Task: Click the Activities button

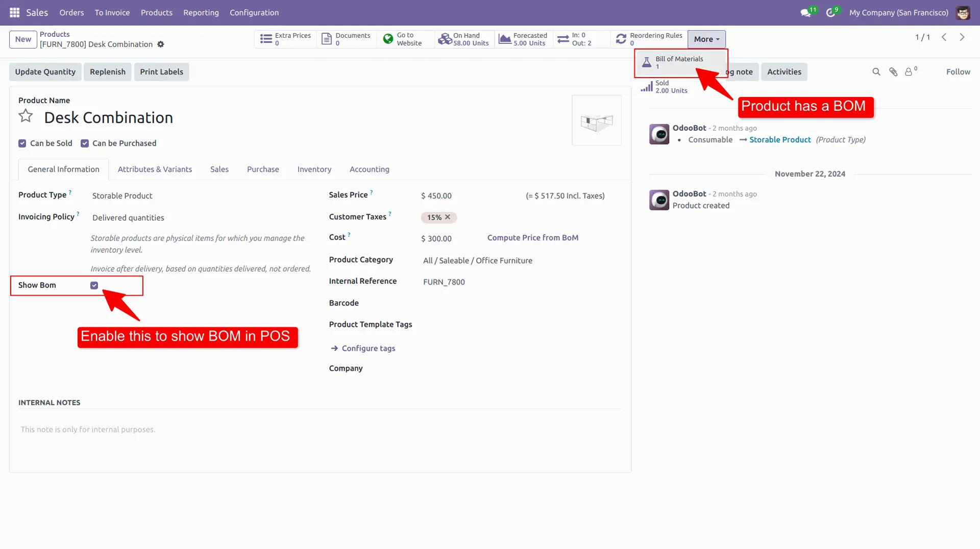Action: [784, 72]
